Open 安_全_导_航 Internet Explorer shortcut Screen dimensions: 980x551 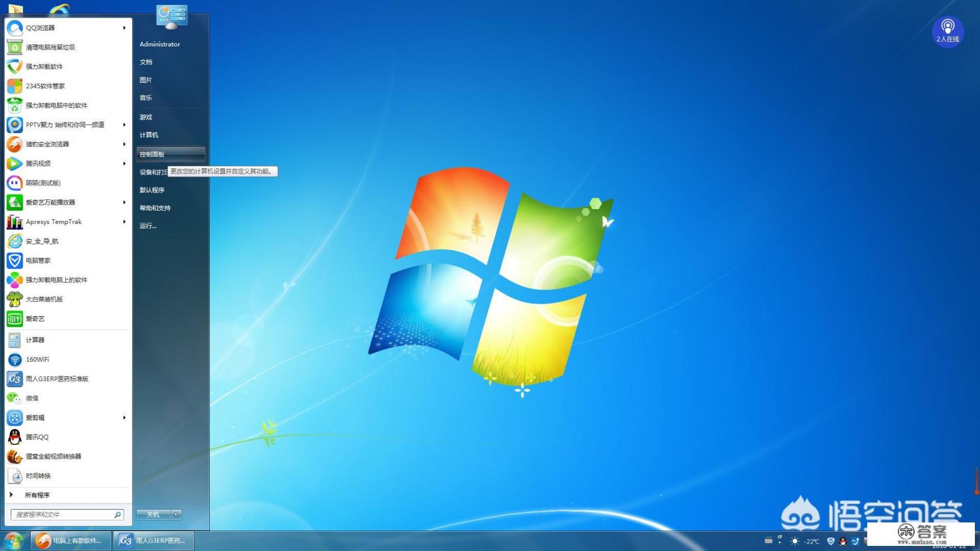[68, 241]
